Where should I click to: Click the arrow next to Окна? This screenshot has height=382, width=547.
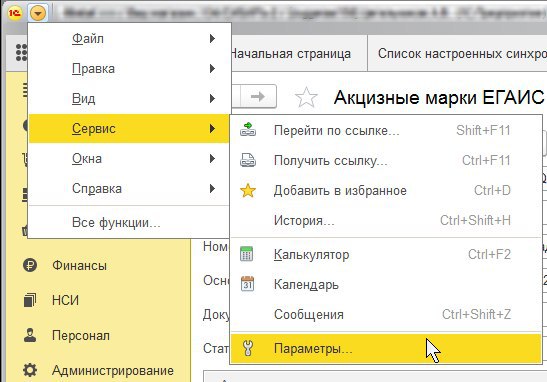click(x=212, y=159)
